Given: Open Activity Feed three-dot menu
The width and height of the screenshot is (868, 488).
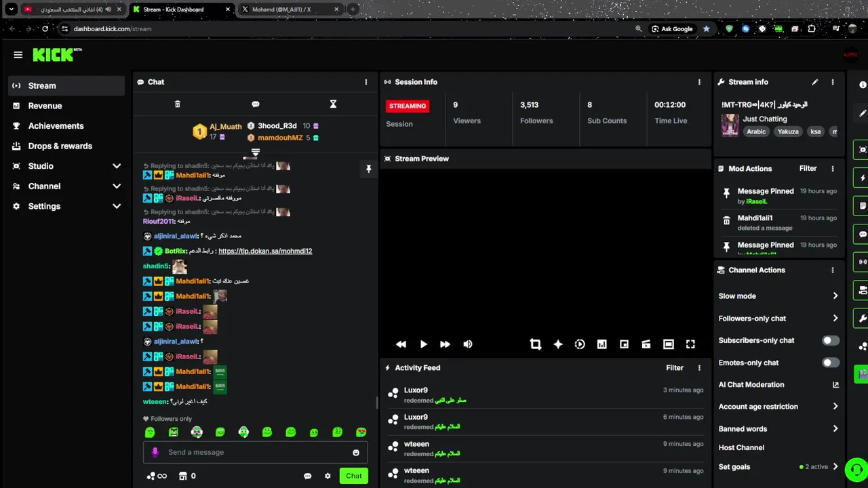Looking at the screenshot, I should (699, 368).
